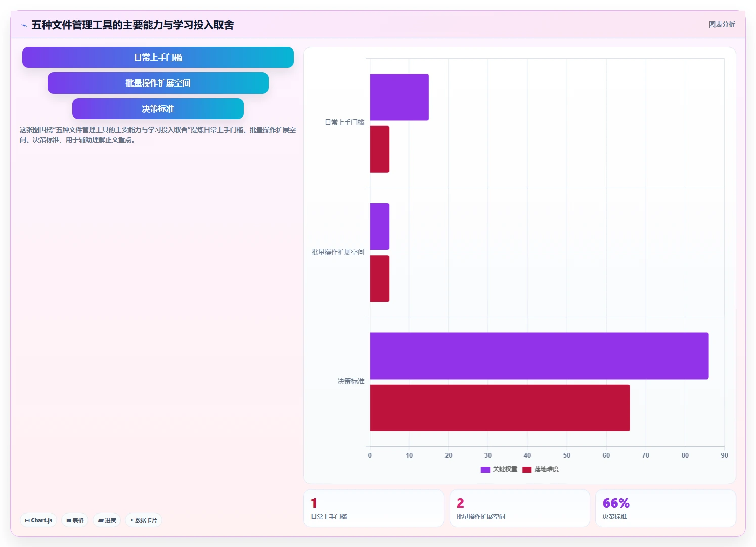
Task: Open the 日常上手门槛 stat card
Action: pos(374,509)
